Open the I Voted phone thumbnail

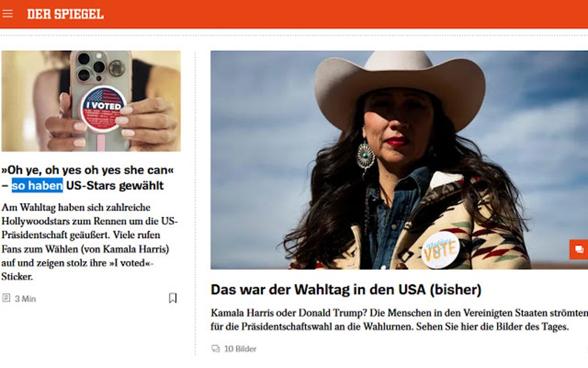(91, 102)
